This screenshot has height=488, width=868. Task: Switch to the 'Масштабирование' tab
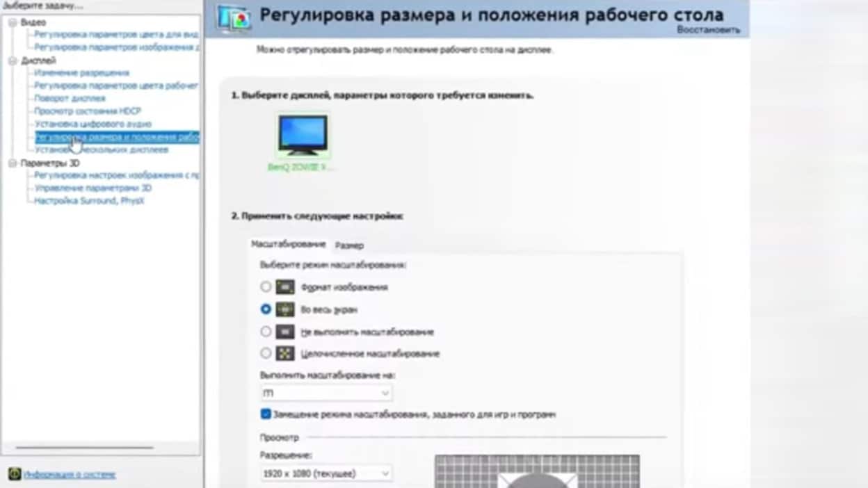pos(288,245)
